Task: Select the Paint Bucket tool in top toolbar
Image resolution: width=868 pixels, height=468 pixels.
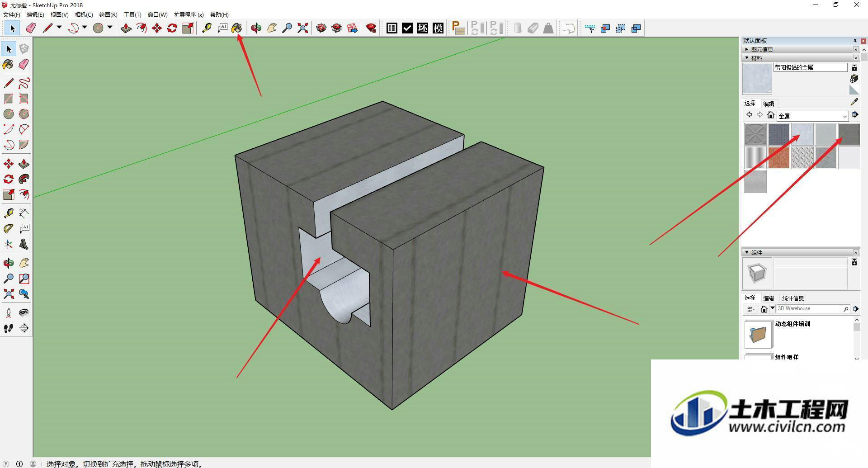Action: tap(236, 28)
